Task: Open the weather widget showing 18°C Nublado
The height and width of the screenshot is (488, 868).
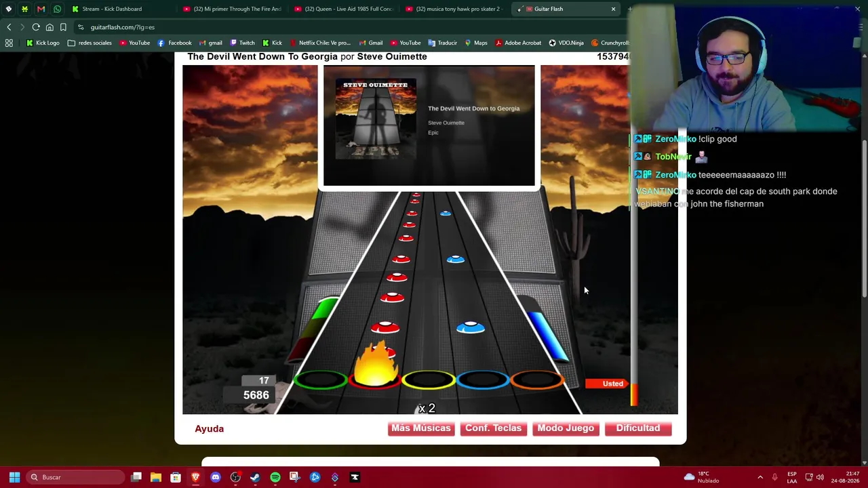Action: pos(701,477)
